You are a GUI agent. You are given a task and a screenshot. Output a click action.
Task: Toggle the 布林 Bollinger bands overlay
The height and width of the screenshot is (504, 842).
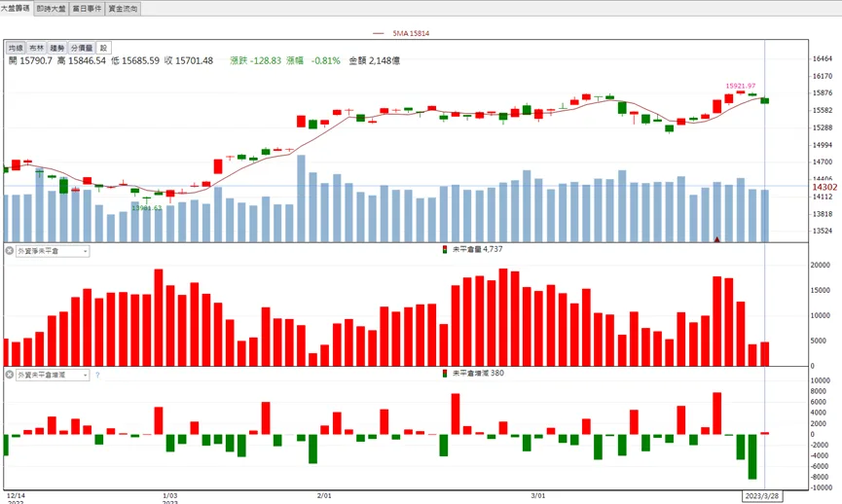coord(37,48)
